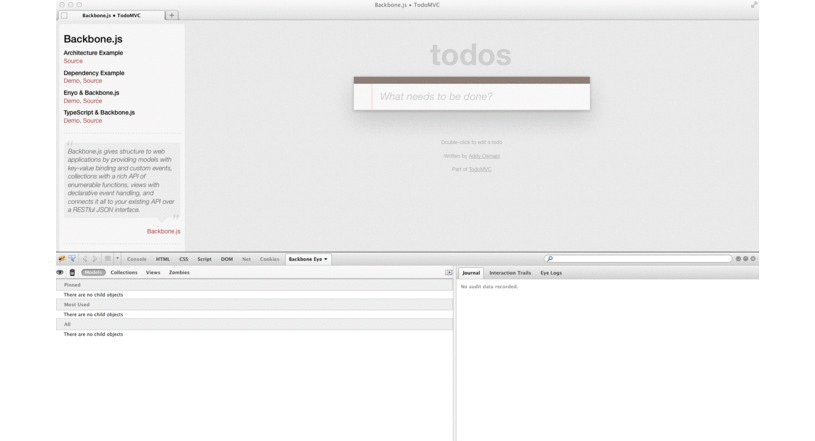Viewport: 815px width, 441px height.
Task: Open Eye Logs side tab
Action: pyautogui.click(x=551, y=273)
